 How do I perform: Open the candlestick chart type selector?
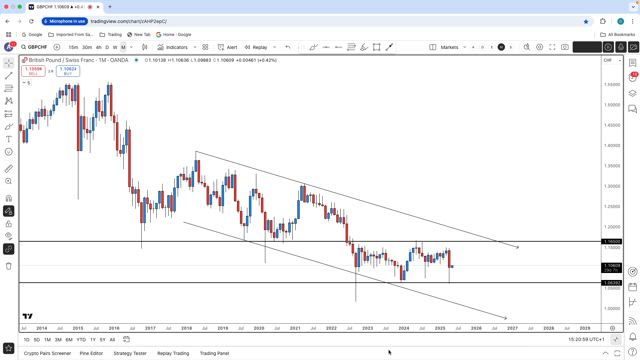point(144,47)
